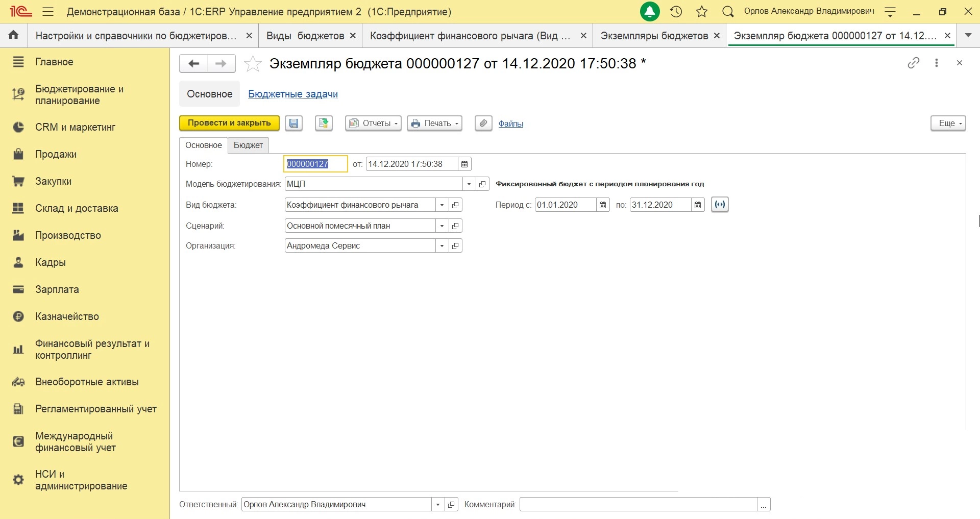This screenshot has height=519, width=980.
Task: Click the period selection button
Action: point(720,205)
